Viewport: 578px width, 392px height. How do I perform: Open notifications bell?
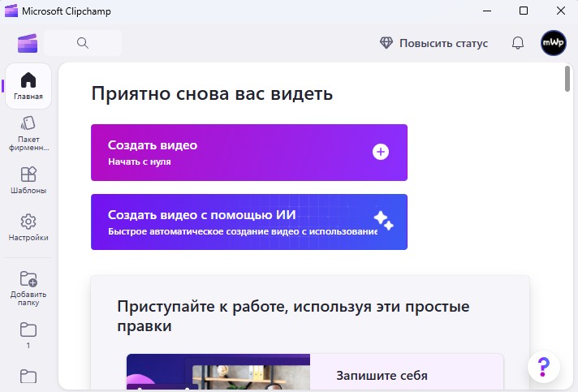pos(518,43)
